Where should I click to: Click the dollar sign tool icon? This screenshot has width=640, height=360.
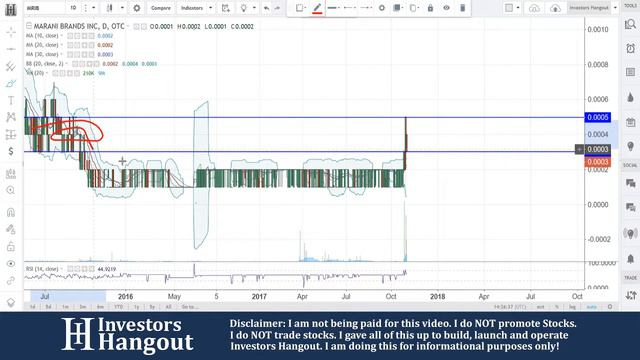[x=11, y=151]
